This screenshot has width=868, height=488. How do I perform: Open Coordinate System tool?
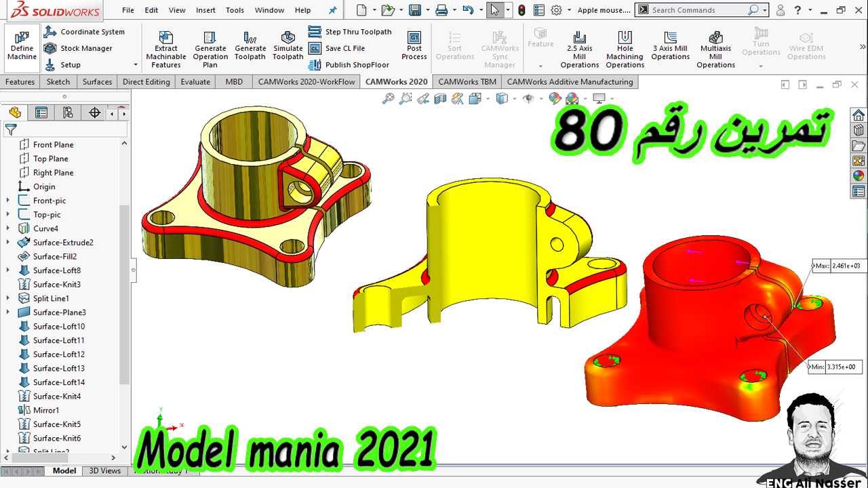pos(85,32)
